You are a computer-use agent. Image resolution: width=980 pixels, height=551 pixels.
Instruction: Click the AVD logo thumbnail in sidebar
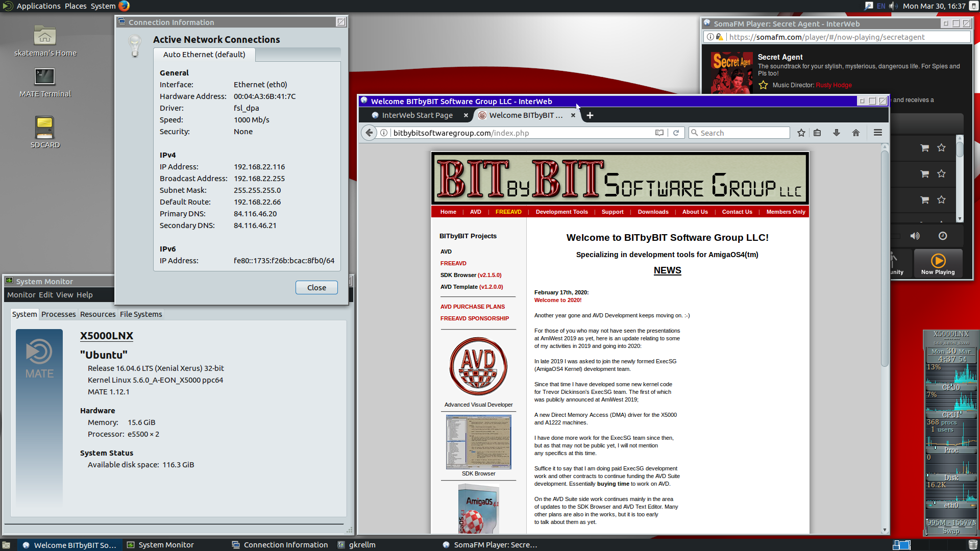click(x=478, y=366)
